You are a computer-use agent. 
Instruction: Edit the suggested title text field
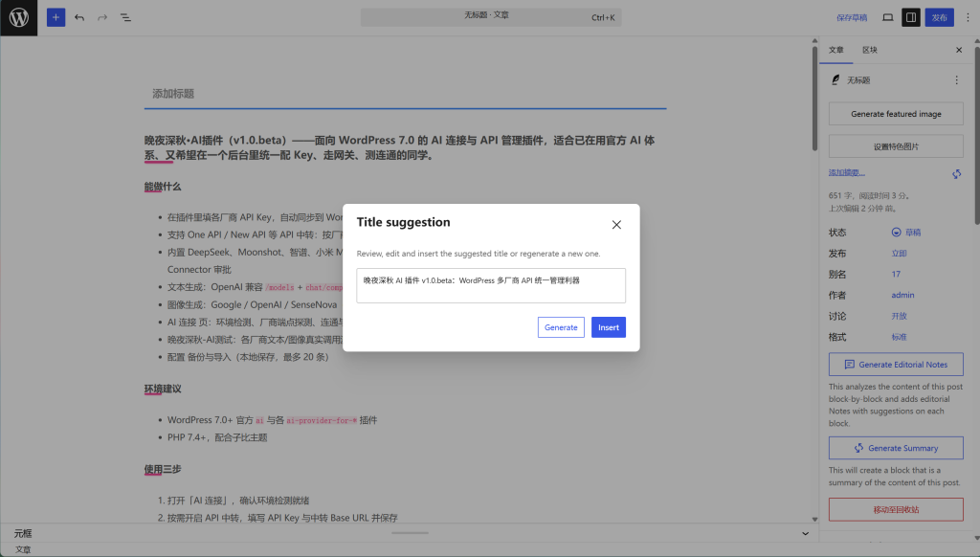[491, 286]
